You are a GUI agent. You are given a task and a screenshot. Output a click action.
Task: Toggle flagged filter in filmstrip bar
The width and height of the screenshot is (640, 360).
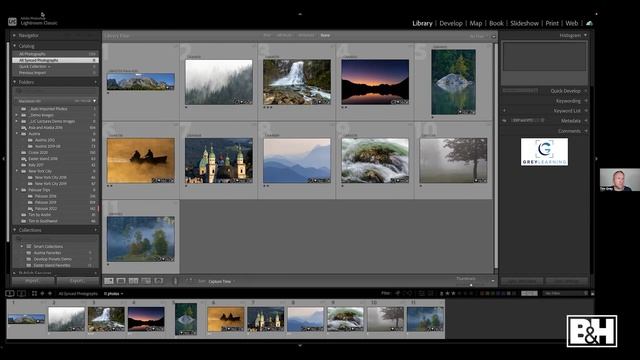pos(398,293)
